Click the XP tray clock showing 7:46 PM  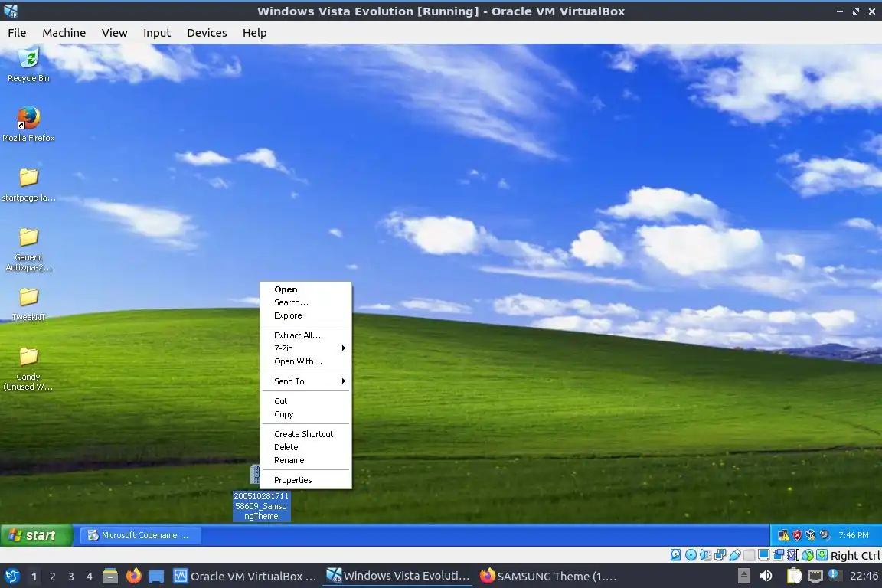click(854, 535)
